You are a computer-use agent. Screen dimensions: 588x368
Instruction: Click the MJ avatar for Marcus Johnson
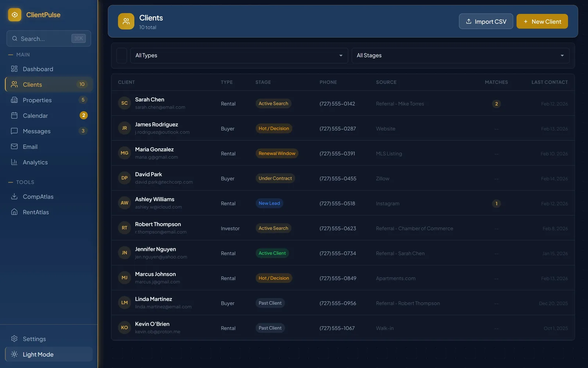pyautogui.click(x=125, y=277)
